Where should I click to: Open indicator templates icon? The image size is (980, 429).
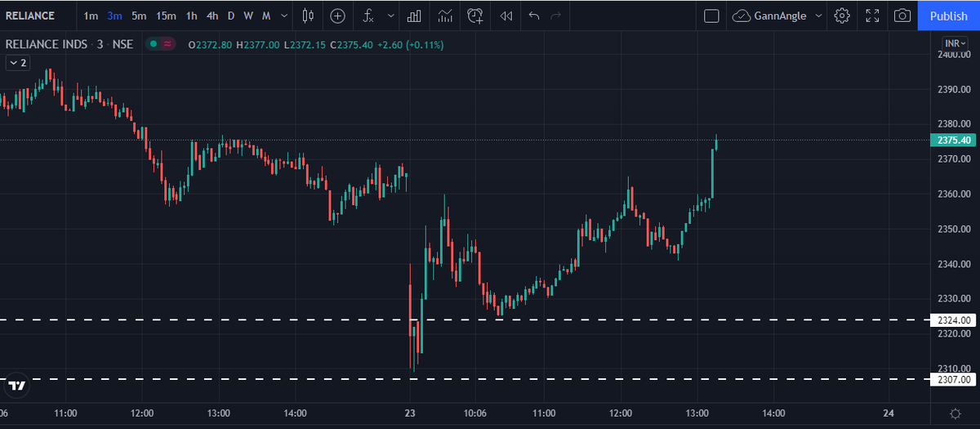pos(444,16)
